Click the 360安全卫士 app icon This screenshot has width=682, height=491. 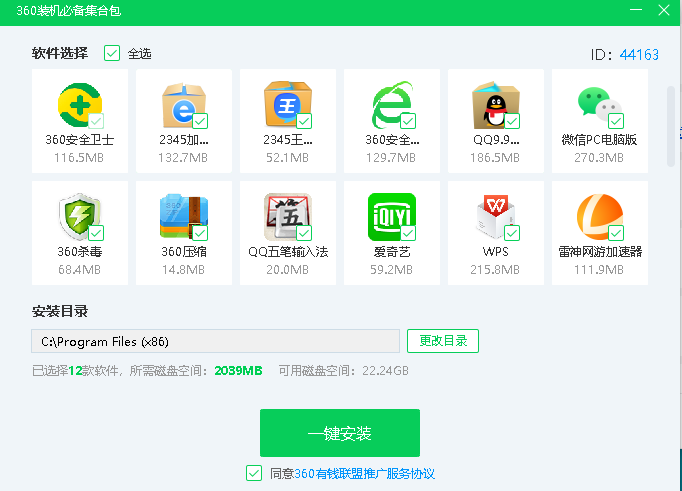[x=80, y=105]
